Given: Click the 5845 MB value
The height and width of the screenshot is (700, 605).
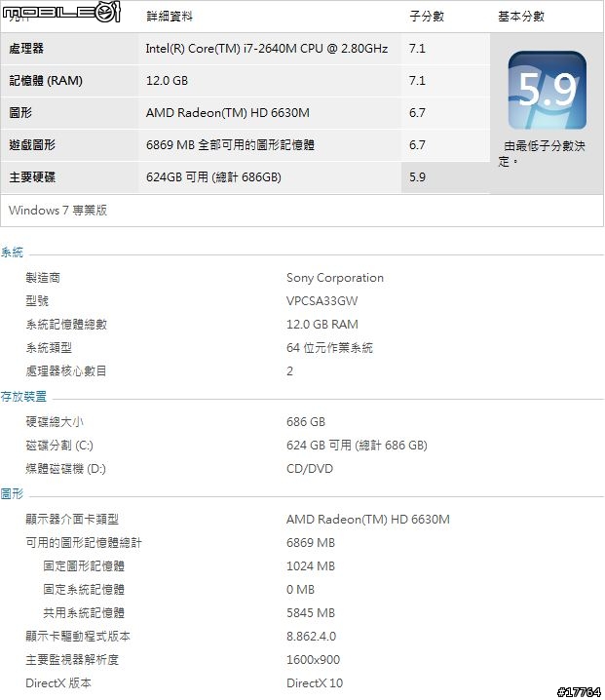Looking at the screenshot, I should coord(311,612).
